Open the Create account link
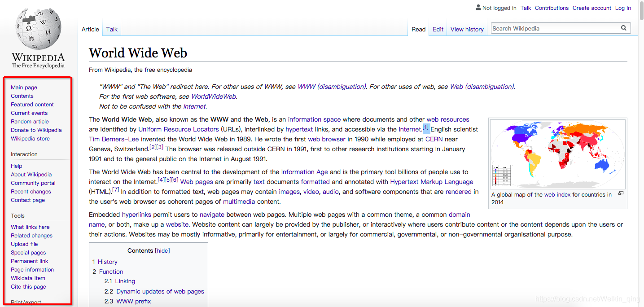644x307 pixels. [591, 8]
